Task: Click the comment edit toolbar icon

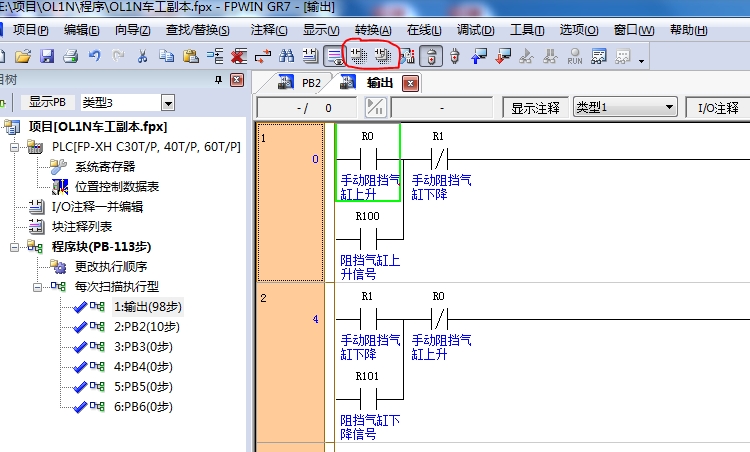Action: point(310,56)
